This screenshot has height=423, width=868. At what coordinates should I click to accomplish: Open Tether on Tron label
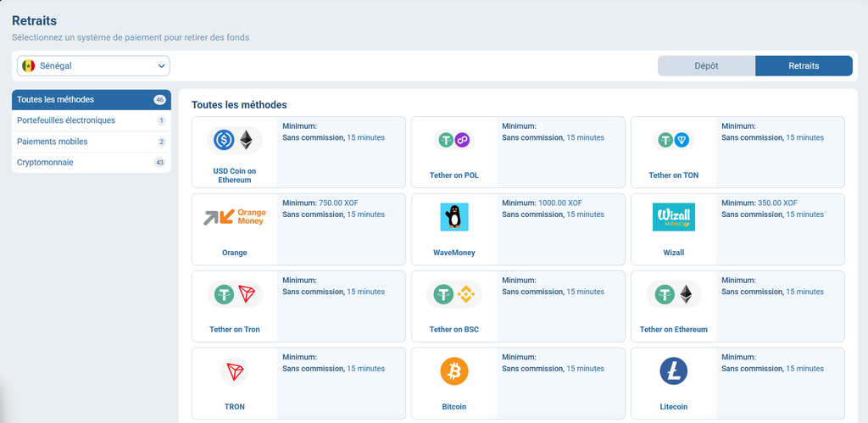click(235, 330)
